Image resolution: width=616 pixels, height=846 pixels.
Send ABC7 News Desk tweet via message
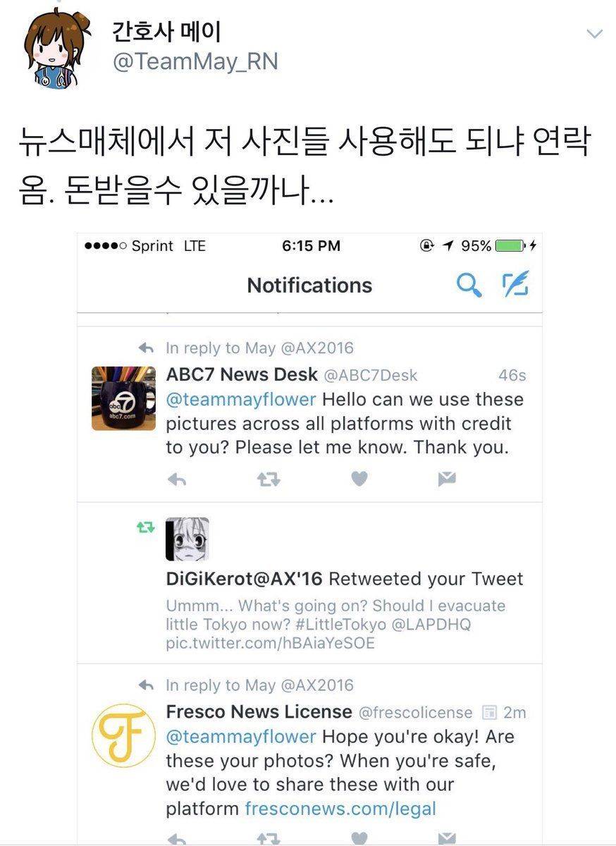point(446,479)
